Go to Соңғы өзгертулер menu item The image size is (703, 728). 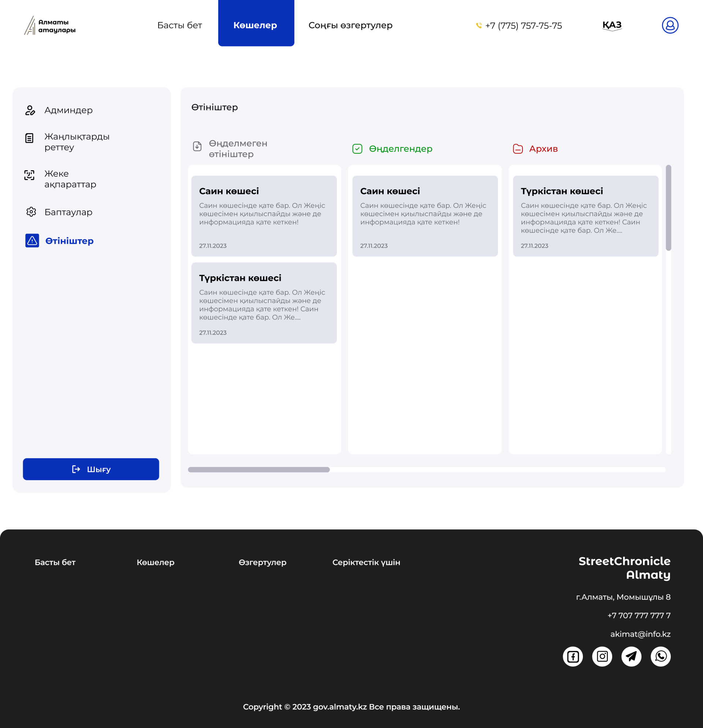point(350,25)
